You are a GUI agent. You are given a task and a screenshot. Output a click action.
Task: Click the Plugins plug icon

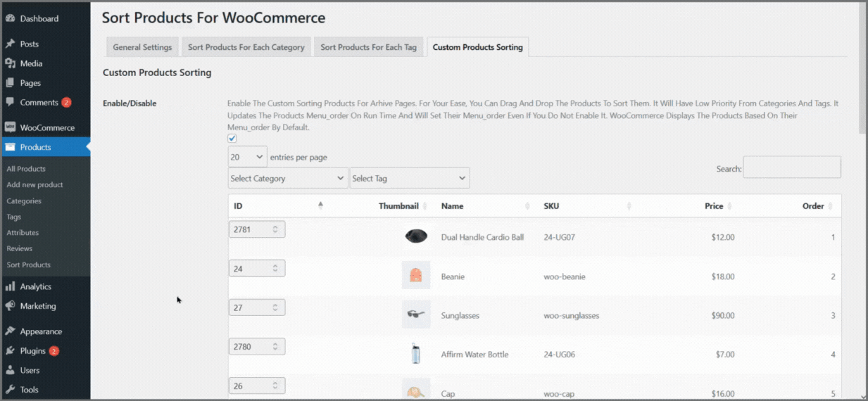(x=11, y=351)
